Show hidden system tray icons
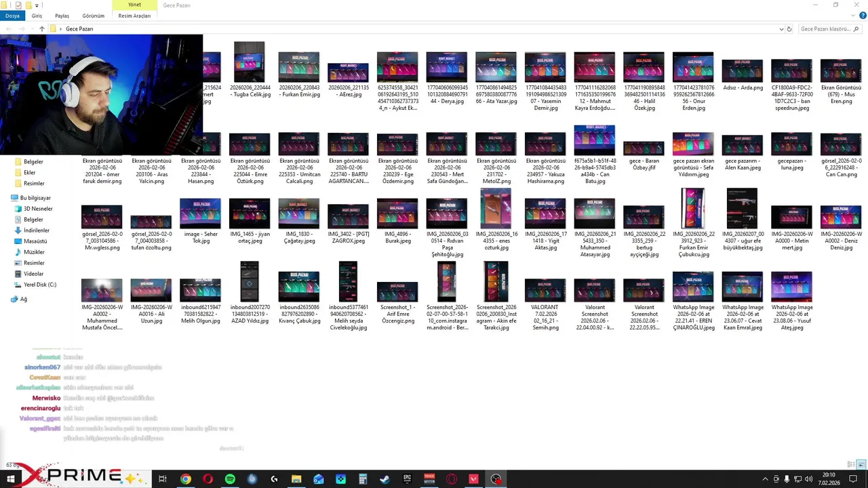The width and height of the screenshot is (868, 488). click(766, 479)
